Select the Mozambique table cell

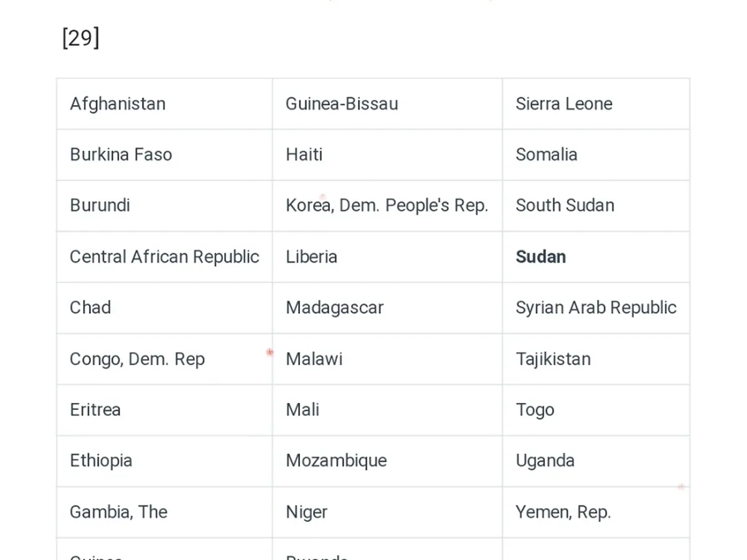pos(336,461)
